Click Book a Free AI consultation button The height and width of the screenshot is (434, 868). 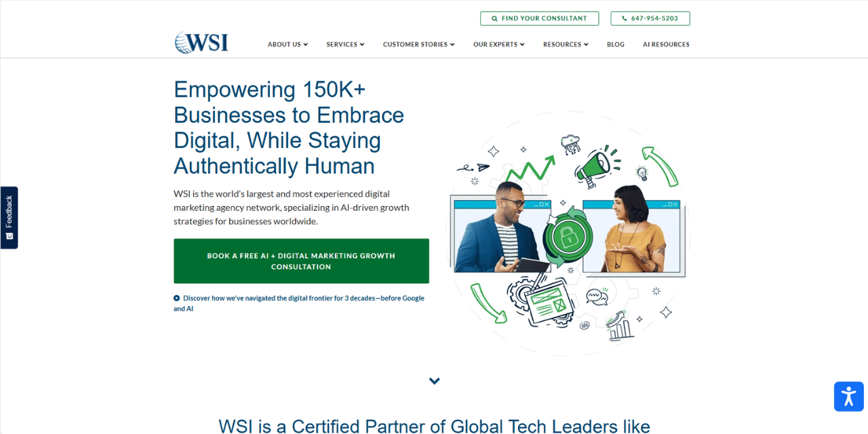point(301,261)
